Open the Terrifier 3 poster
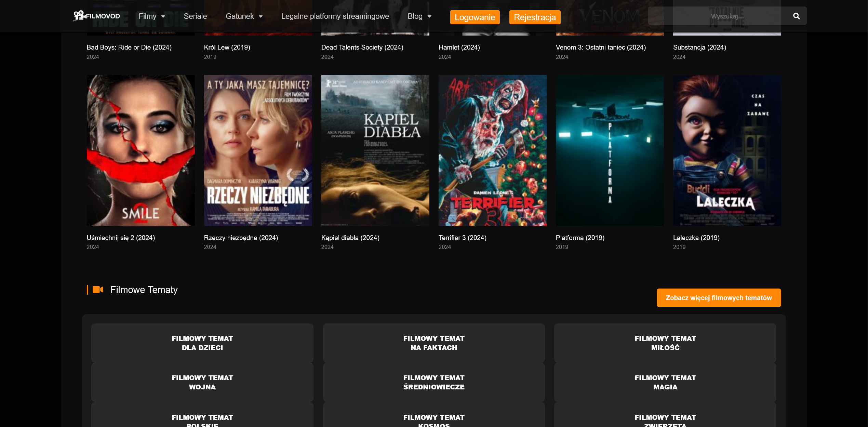This screenshot has width=868, height=427. pyautogui.click(x=492, y=150)
